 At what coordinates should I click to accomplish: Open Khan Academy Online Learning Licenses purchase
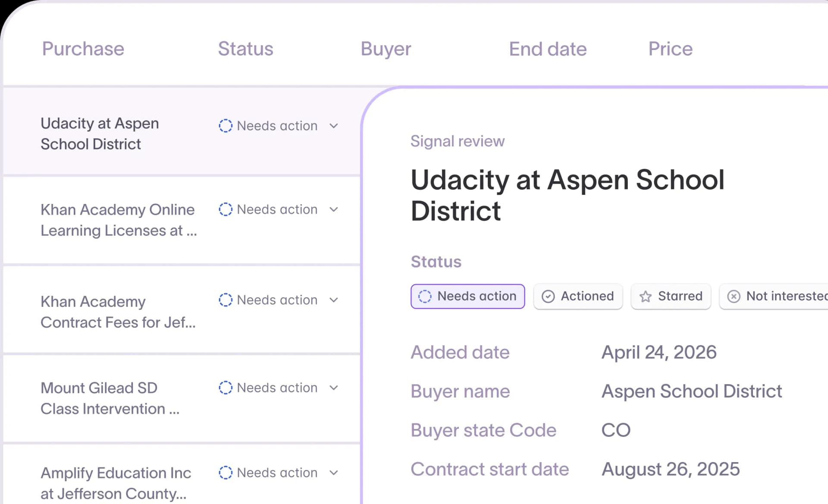[119, 220]
